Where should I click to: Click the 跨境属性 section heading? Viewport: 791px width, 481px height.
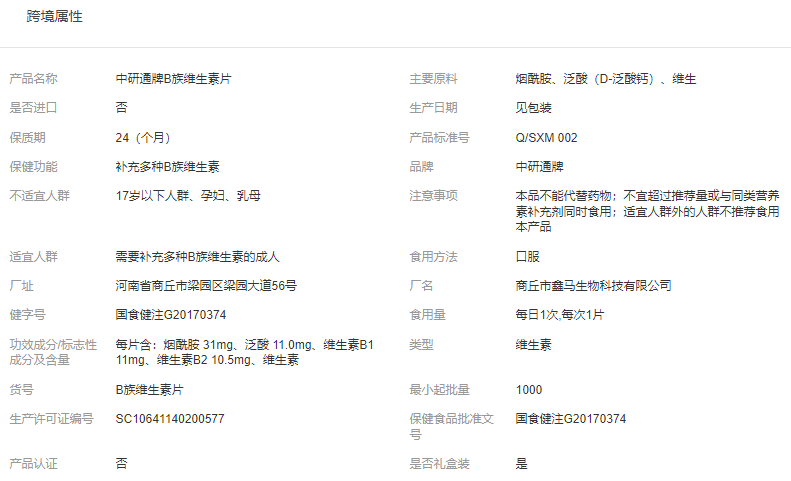click(x=54, y=17)
